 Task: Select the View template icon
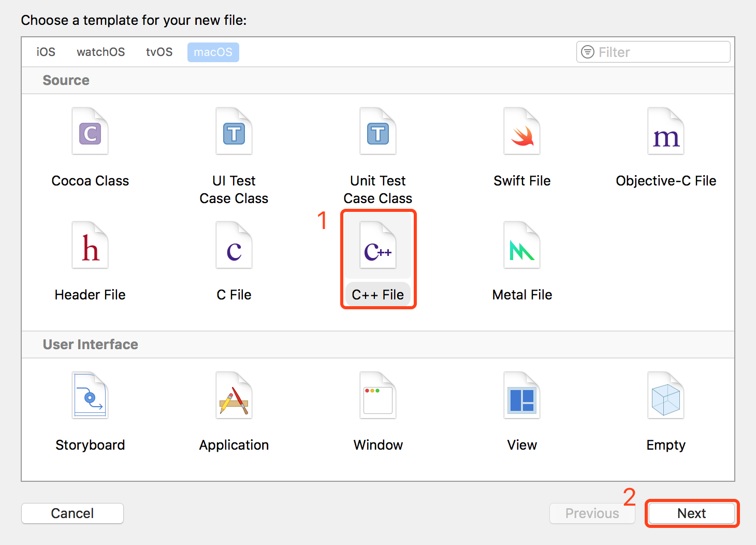click(x=522, y=395)
